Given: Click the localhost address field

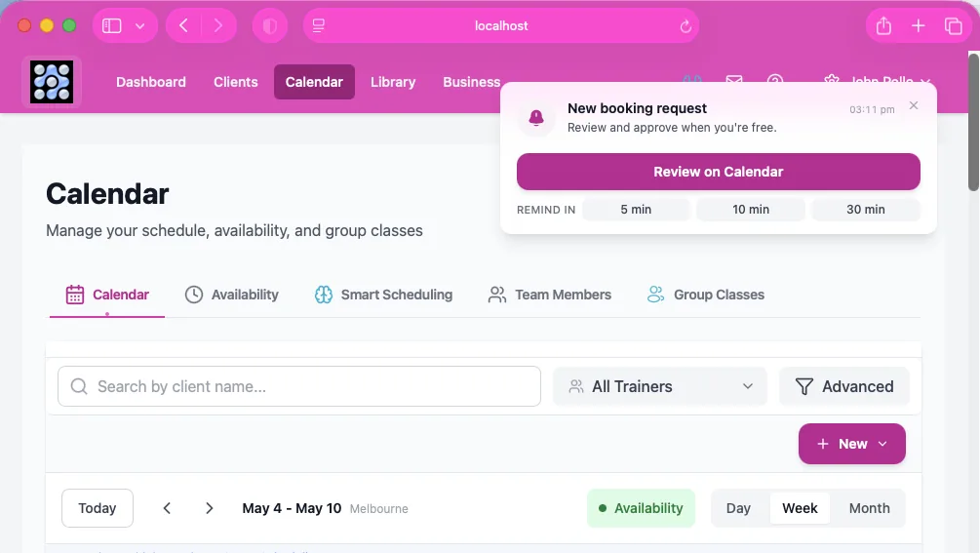Looking at the screenshot, I should [x=501, y=25].
